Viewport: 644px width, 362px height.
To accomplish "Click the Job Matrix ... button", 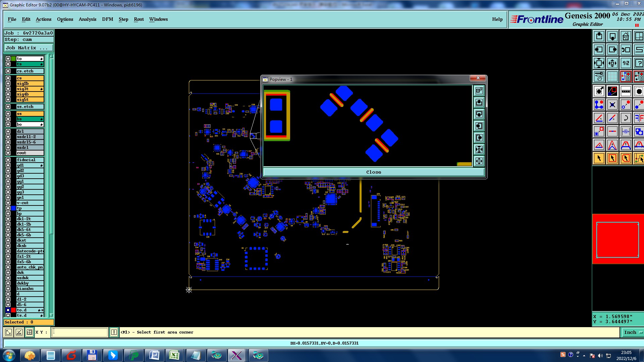I will pyautogui.click(x=29, y=48).
